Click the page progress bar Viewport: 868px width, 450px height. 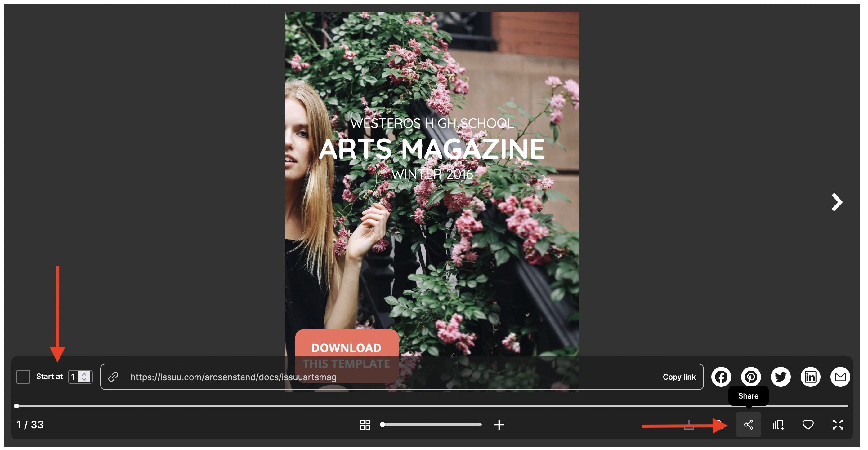pos(431,406)
